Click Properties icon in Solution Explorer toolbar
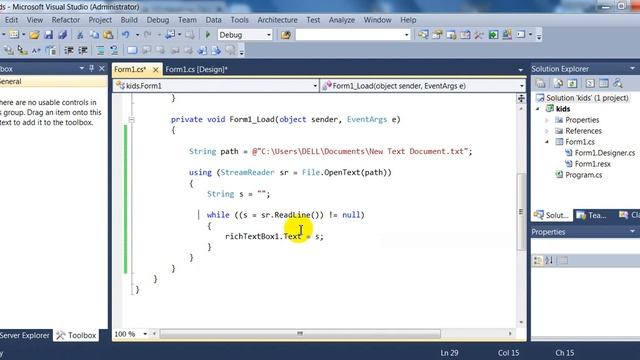This screenshot has width=640, height=360. (x=540, y=83)
